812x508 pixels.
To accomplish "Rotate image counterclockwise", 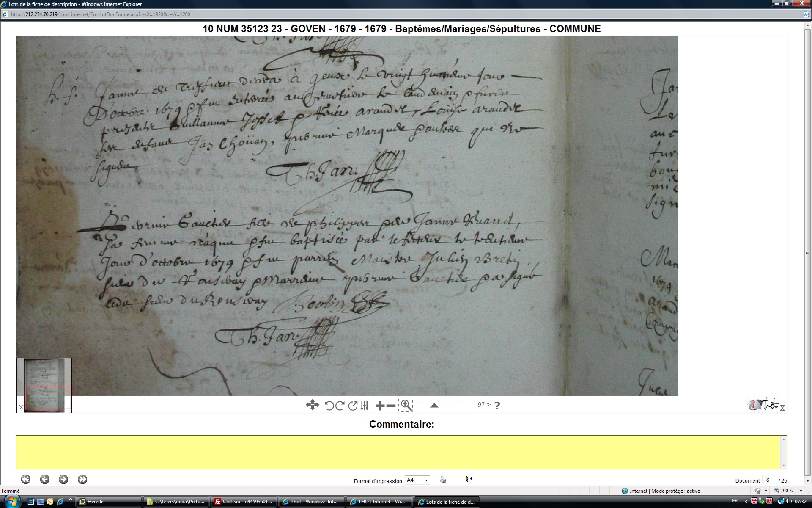I will pos(329,406).
